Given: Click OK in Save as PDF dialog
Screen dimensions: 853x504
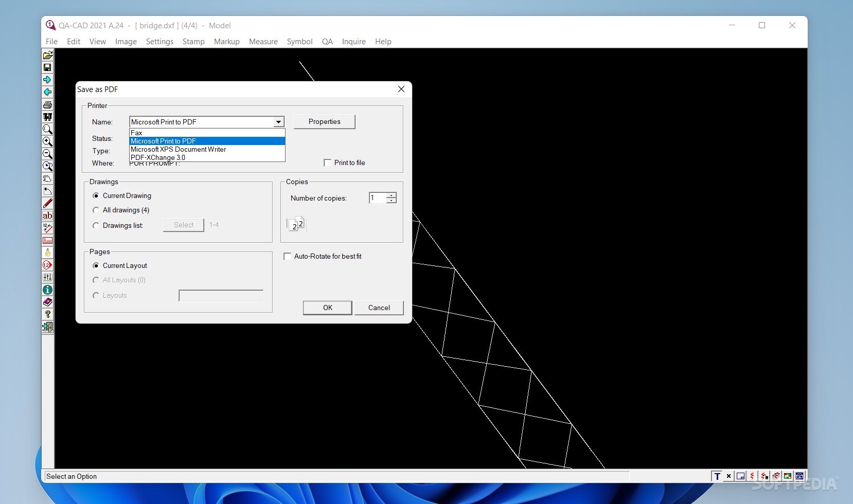Looking at the screenshot, I should pos(328,308).
